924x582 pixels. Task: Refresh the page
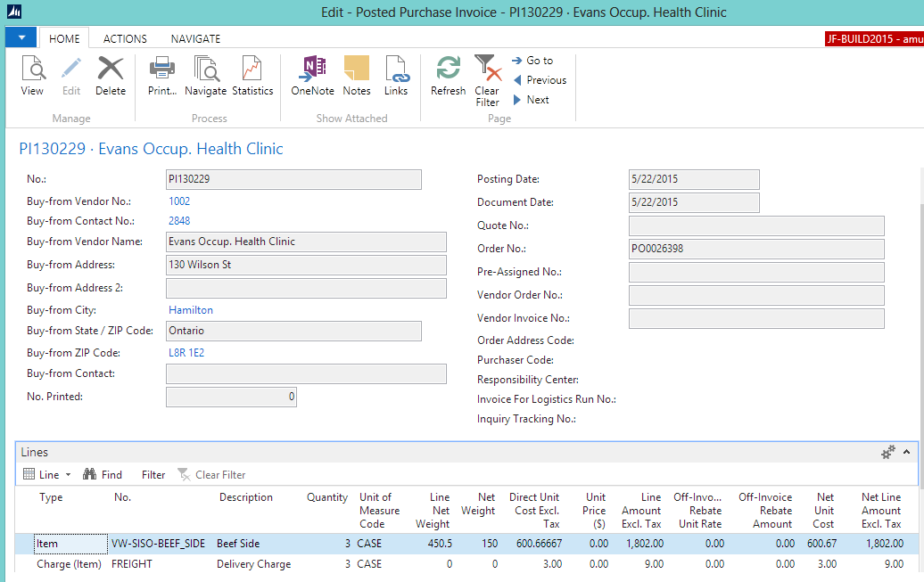(448, 76)
